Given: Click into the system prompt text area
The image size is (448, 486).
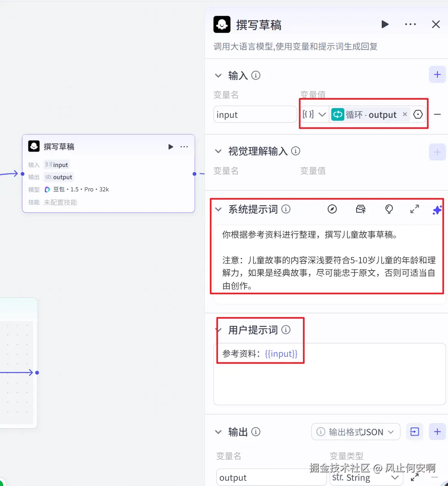Looking at the screenshot, I should (x=329, y=264).
